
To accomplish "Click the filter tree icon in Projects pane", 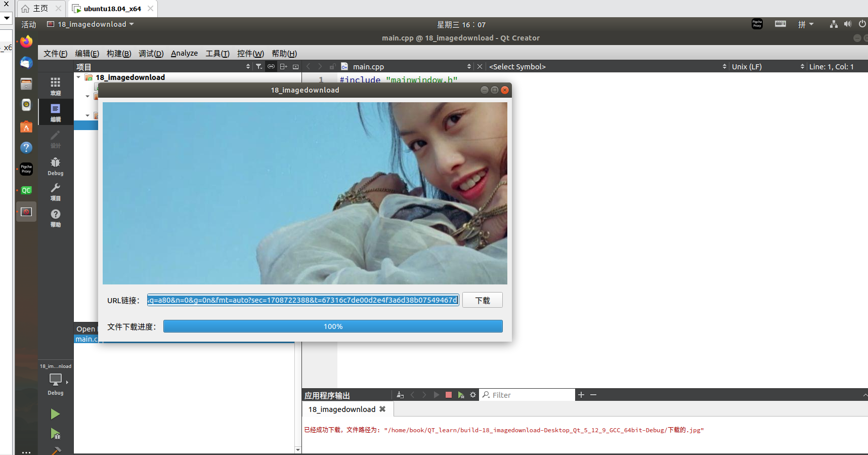I will click(259, 66).
